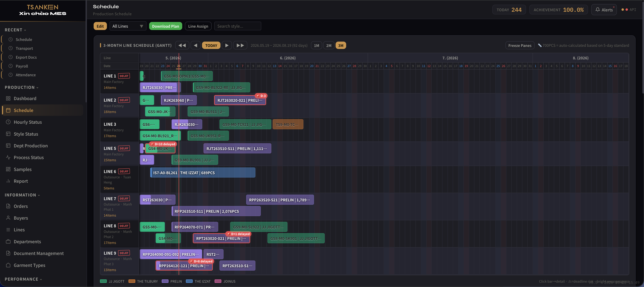
Task: Open the RPP263S10-S11 PRELIN 2,076PCS bar
Action: point(216,211)
